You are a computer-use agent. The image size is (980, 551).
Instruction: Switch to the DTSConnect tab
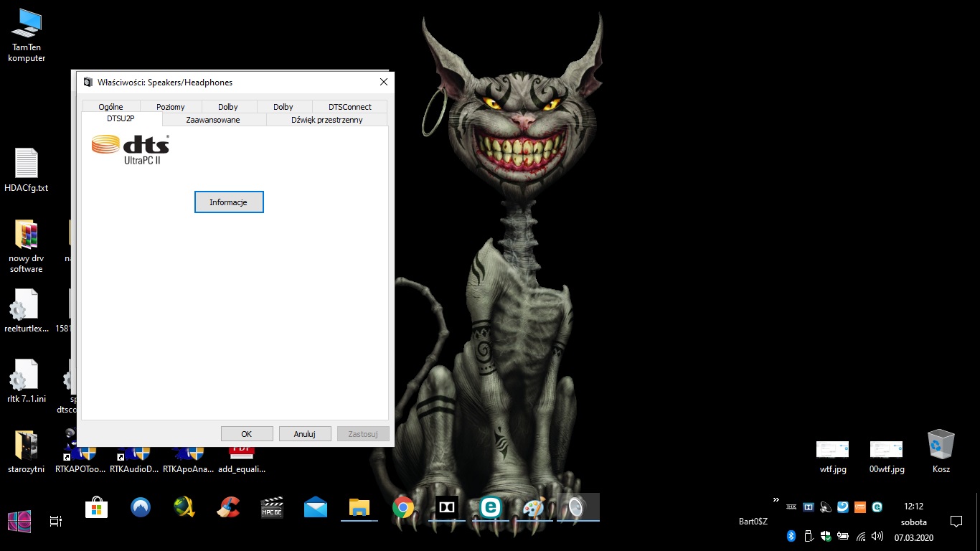[350, 107]
